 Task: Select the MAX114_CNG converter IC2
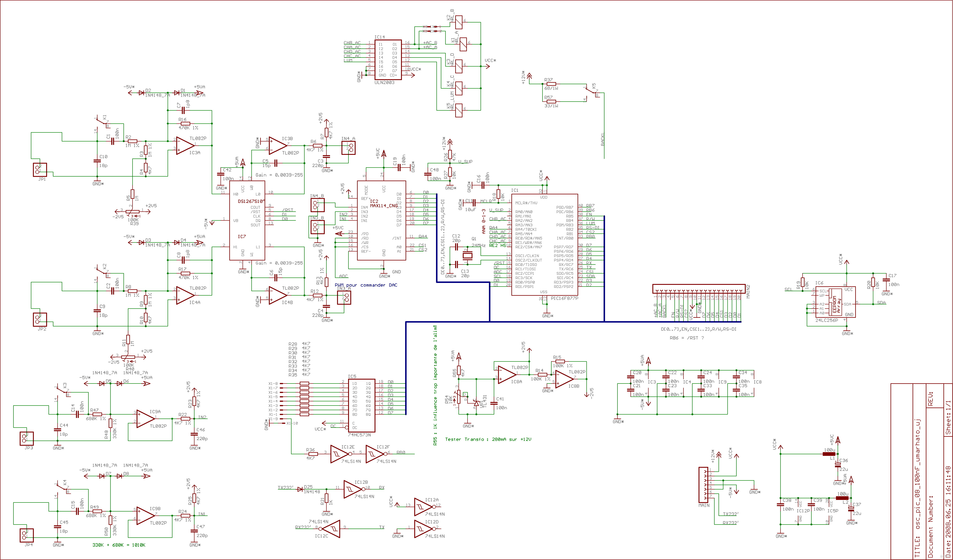(382, 221)
